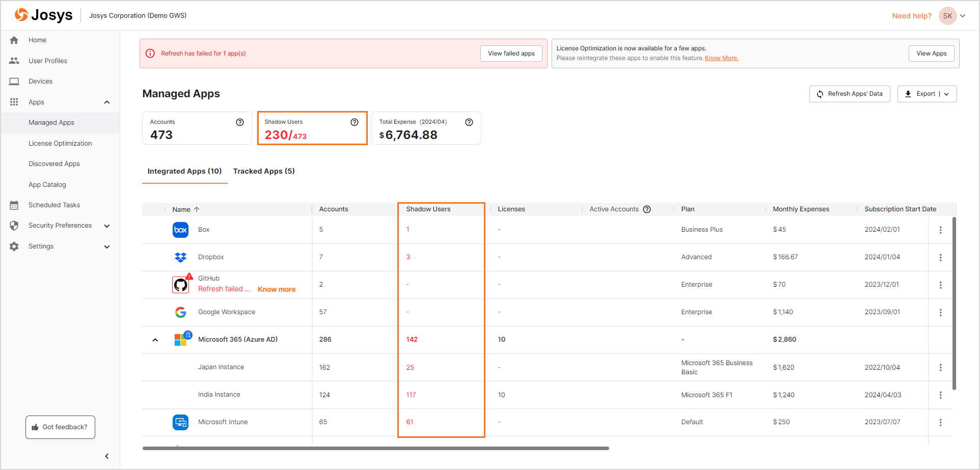Click the red alert icon in refresh banner

150,53
